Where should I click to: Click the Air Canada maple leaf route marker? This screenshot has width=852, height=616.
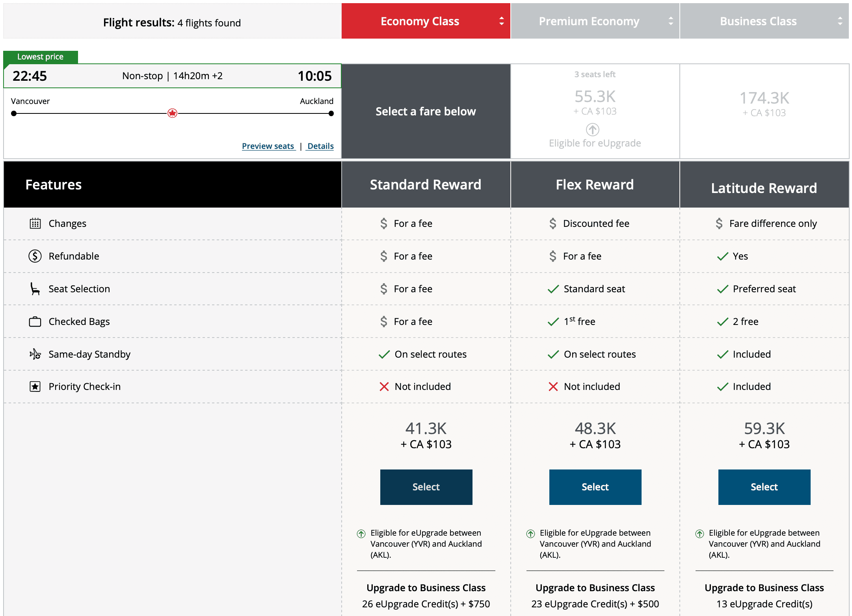click(x=172, y=113)
